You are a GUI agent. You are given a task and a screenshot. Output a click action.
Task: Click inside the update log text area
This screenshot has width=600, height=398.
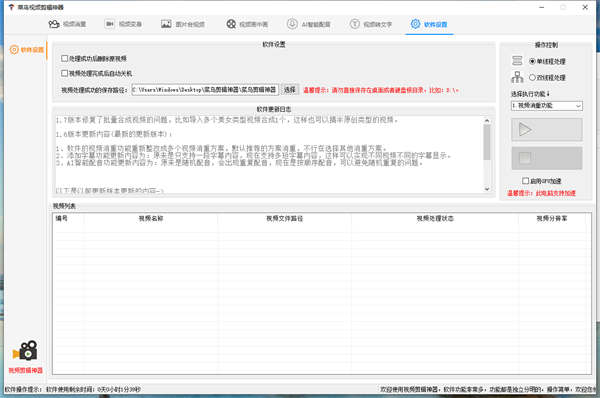(269, 154)
